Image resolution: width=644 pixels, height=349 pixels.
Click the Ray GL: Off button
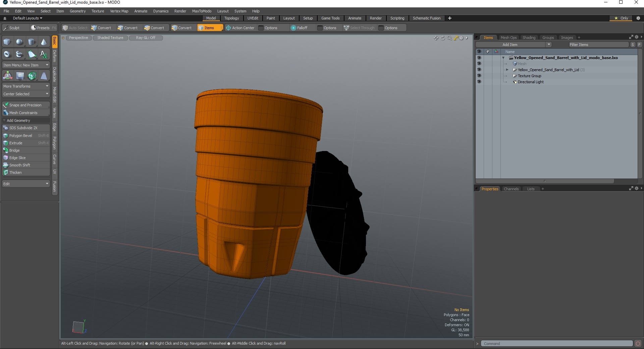(x=146, y=38)
